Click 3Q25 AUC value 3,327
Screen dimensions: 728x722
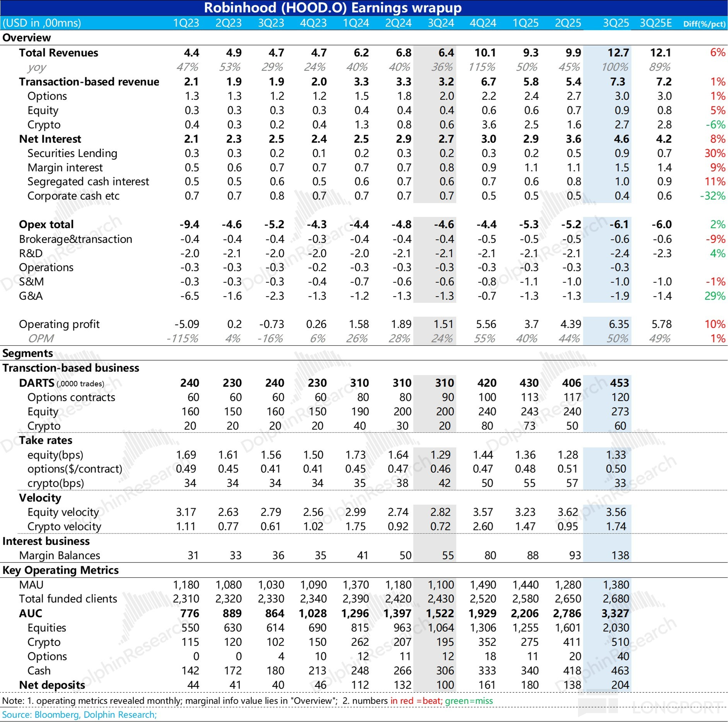point(615,613)
